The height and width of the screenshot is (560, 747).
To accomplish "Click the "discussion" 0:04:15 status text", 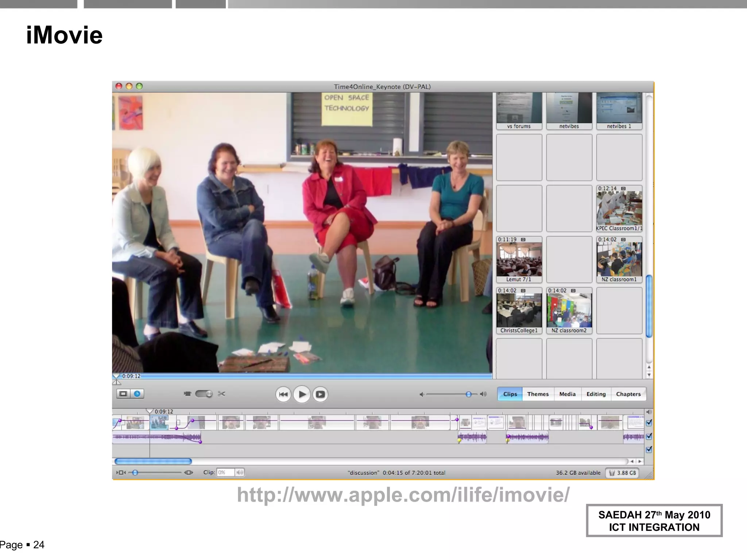I will (396, 473).
